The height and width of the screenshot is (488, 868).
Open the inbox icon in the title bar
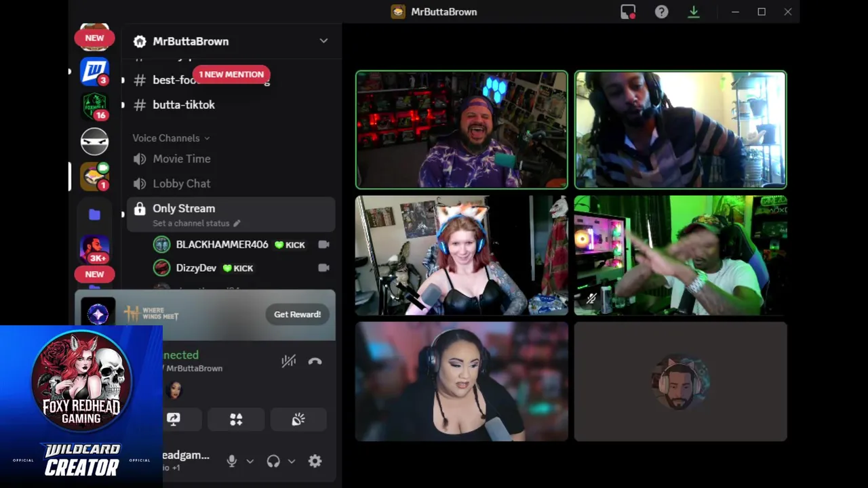pyautogui.click(x=628, y=12)
